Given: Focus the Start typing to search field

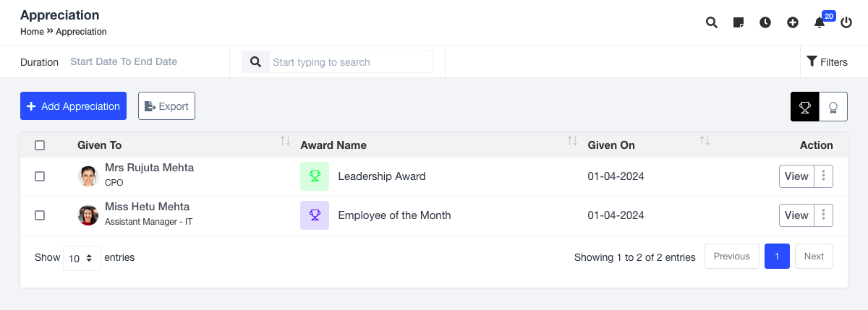Looking at the screenshot, I should pos(351,62).
